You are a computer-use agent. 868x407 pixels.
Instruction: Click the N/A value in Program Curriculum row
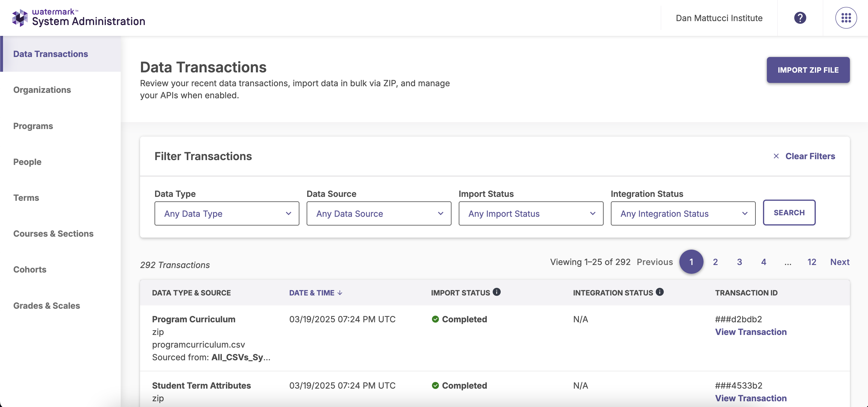click(x=580, y=319)
